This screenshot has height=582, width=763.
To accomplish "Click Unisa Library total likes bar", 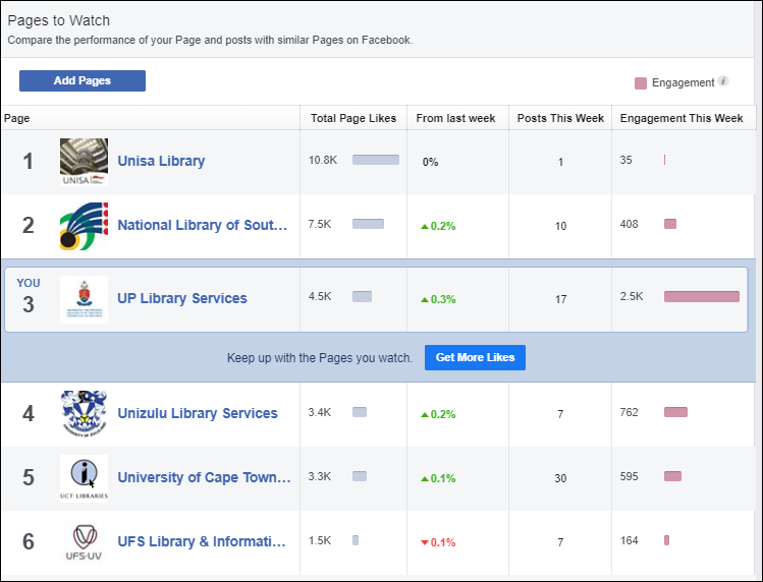I will pyautogui.click(x=376, y=160).
